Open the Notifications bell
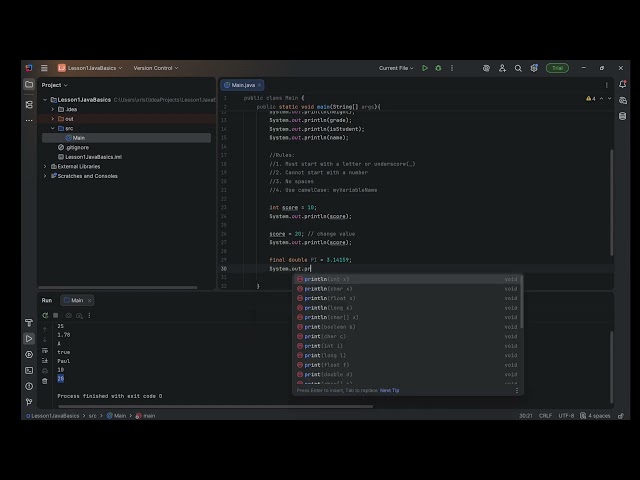Screen dimensions: 640x480 (622, 84)
